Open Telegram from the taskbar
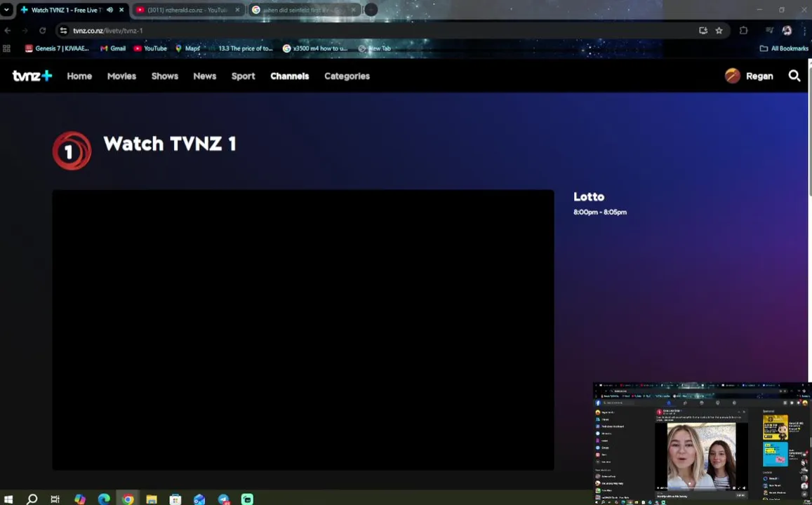Image resolution: width=812 pixels, height=505 pixels. [x=224, y=499]
